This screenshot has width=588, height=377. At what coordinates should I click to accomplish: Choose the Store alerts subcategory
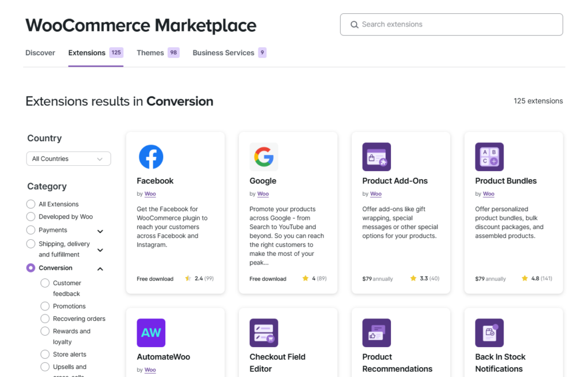tap(45, 354)
